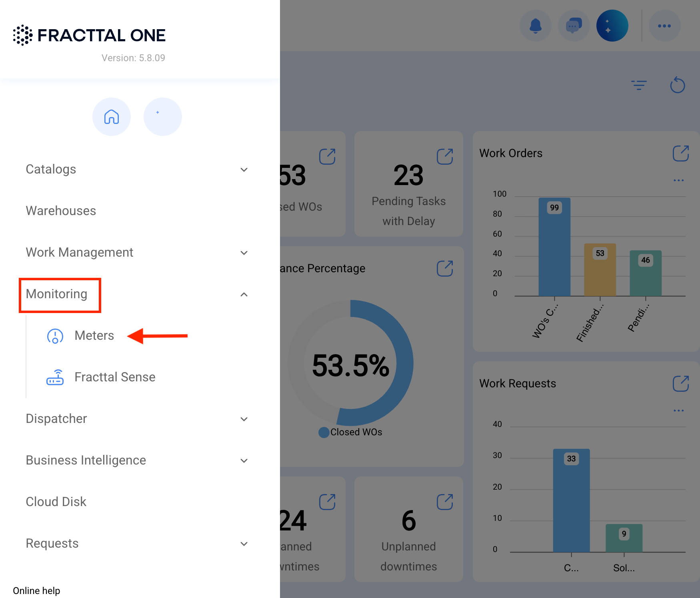Click the top-right three-dot menu

click(x=664, y=26)
